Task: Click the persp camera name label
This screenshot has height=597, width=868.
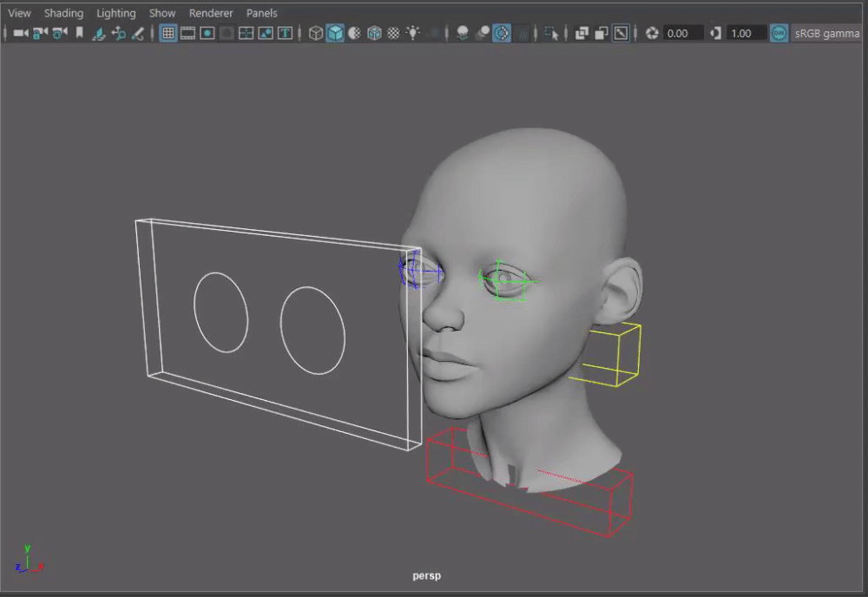Action: pos(427,575)
